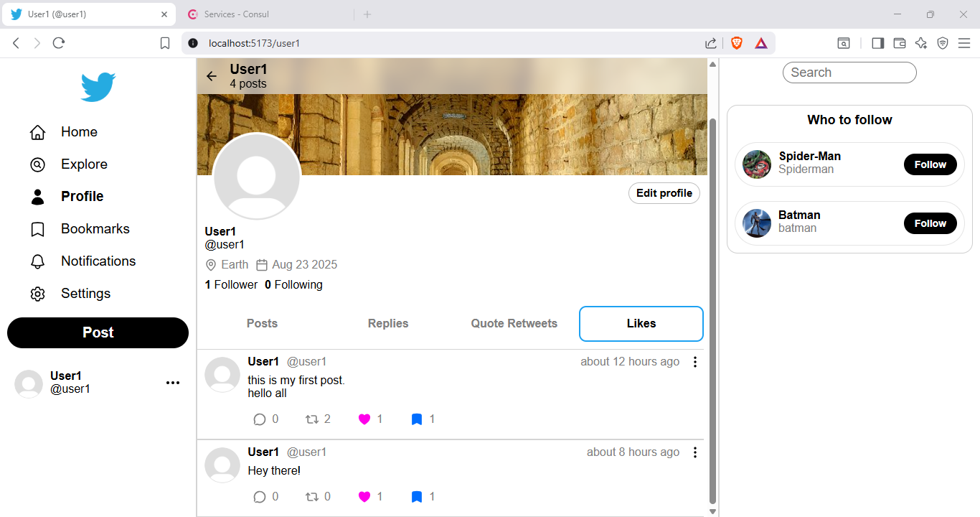Click the profile page vertical scrollbar

[x=712, y=309]
